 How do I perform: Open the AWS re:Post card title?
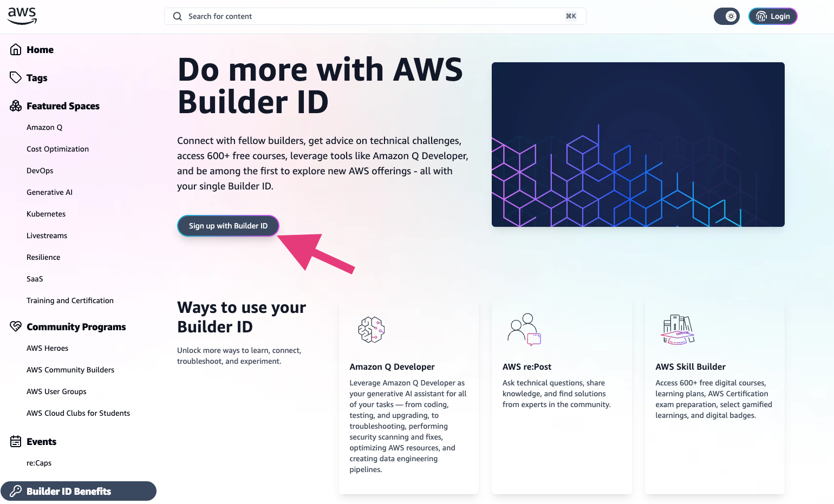click(527, 366)
